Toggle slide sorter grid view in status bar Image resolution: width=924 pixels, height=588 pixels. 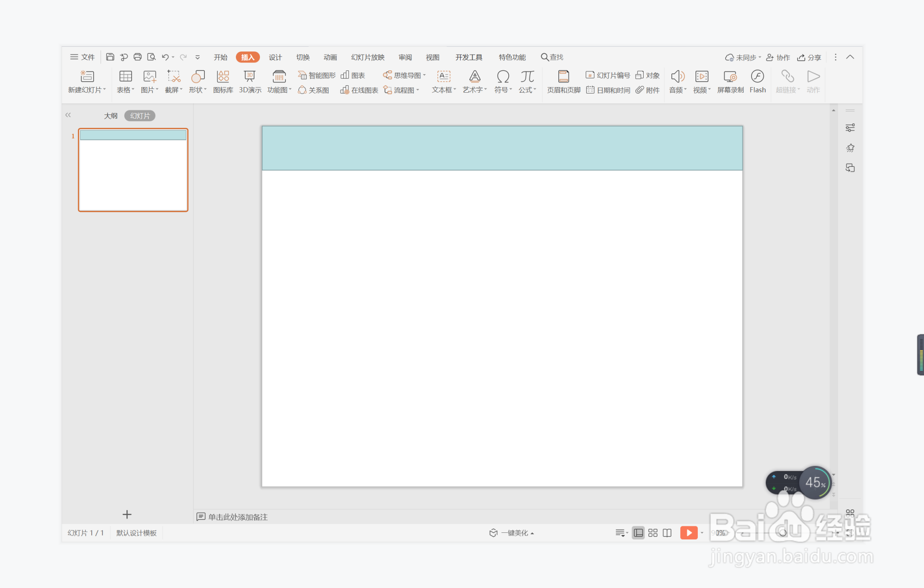(652, 533)
